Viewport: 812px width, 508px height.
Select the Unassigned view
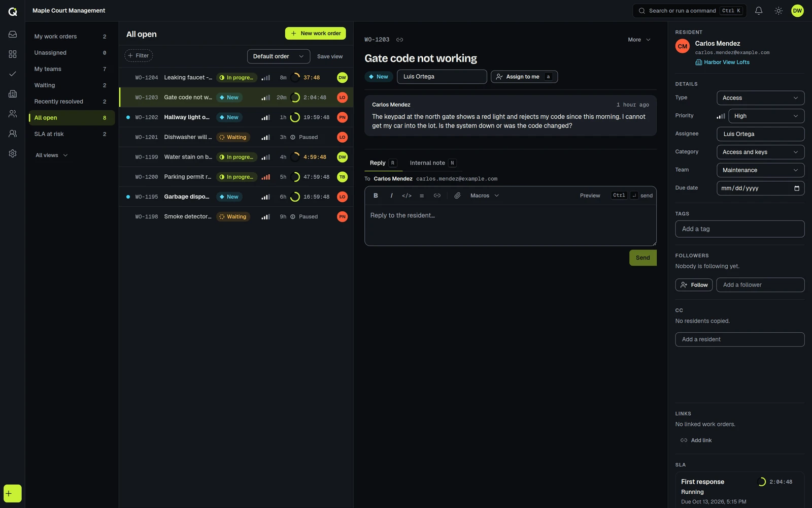pos(72,53)
